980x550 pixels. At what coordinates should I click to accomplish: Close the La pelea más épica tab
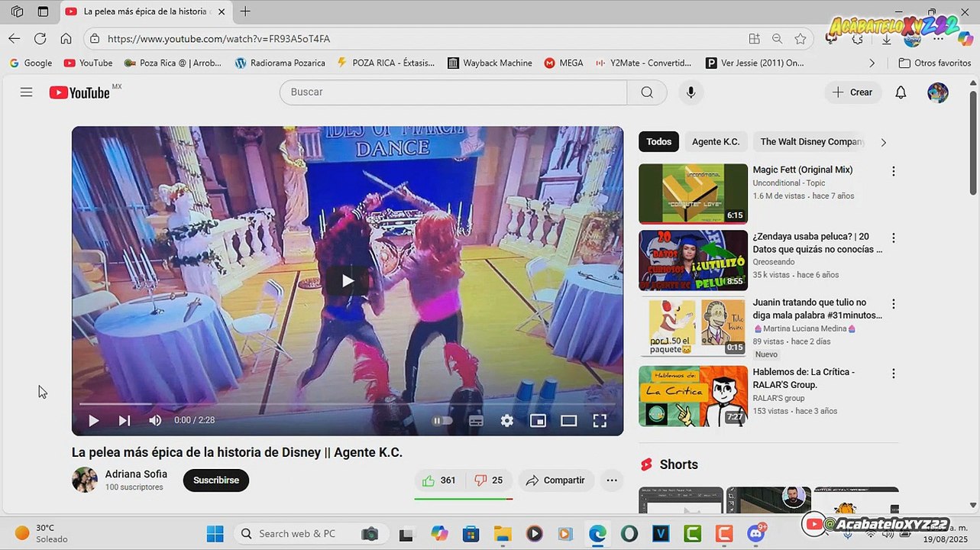click(x=222, y=11)
